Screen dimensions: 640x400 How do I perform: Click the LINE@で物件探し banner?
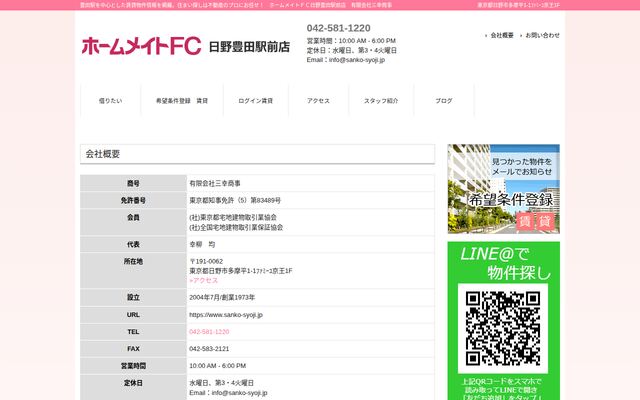[503, 321]
